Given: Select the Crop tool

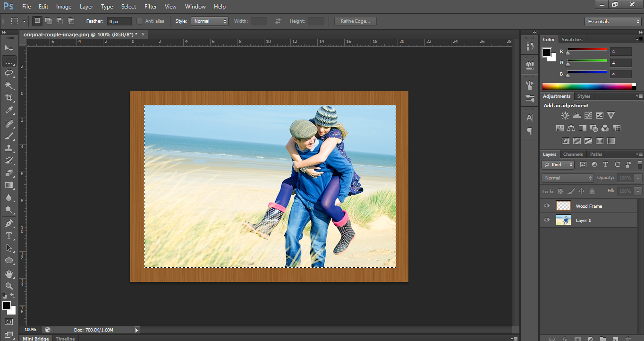Looking at the screenshot, I should click(9, 98).
